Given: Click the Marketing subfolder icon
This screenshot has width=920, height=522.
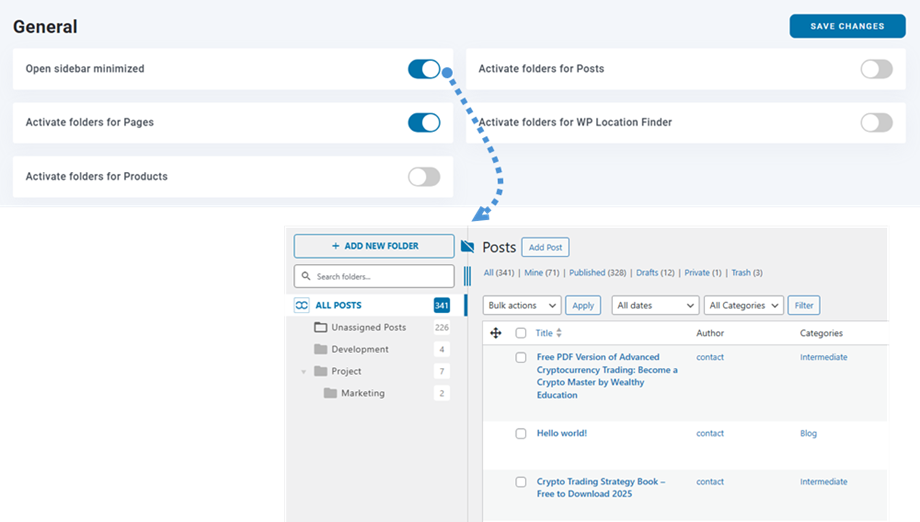Looking at the screenshot, I should pos(330,393).
